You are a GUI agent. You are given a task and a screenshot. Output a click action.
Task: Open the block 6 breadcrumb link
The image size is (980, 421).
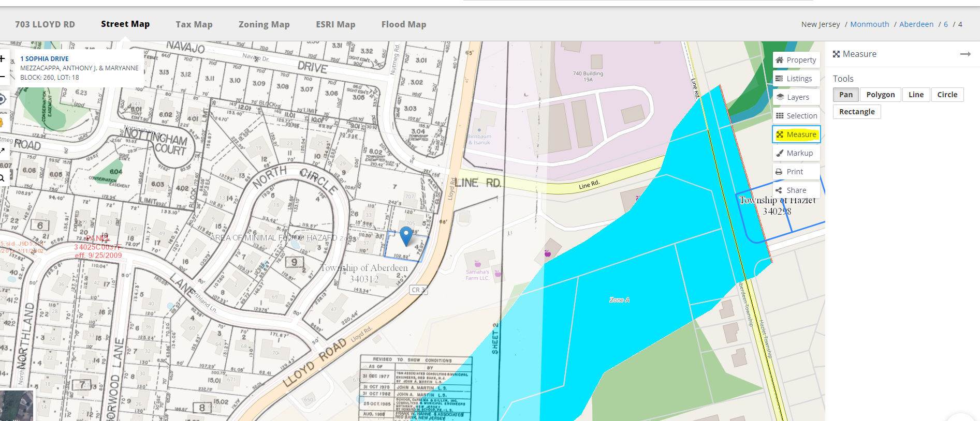click(946, 24)
